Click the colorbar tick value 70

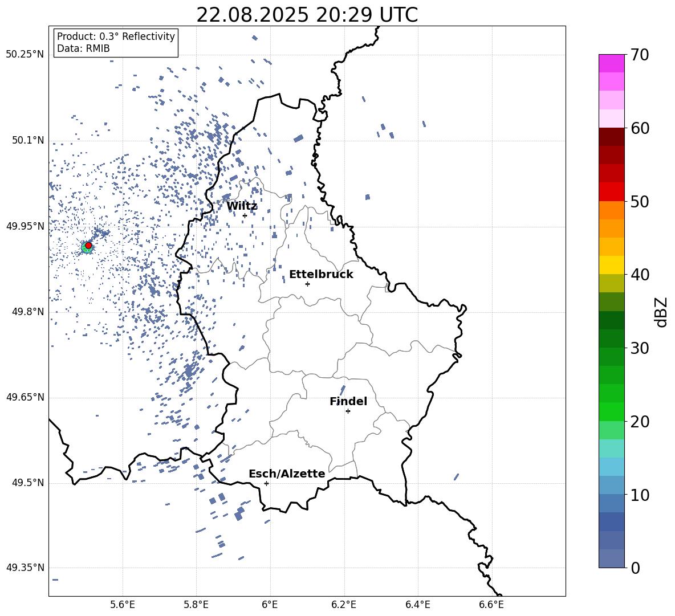point(640,55)
